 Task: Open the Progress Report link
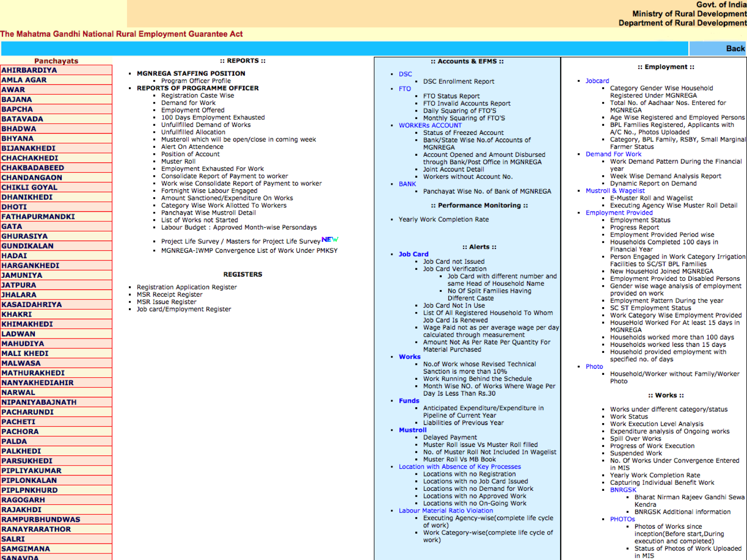point(634,227)
